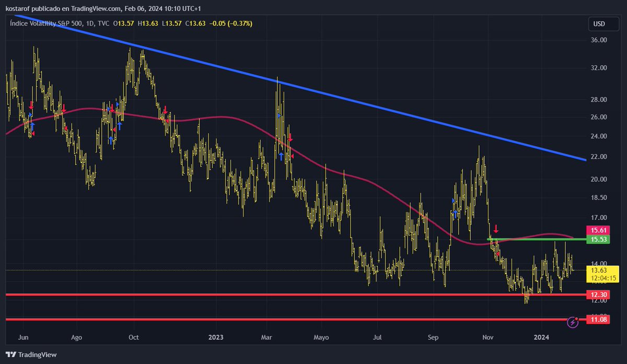Click the 12:04:15 countdown timer
This screenshot has height=364, width=627.
[x=603, y=278]
